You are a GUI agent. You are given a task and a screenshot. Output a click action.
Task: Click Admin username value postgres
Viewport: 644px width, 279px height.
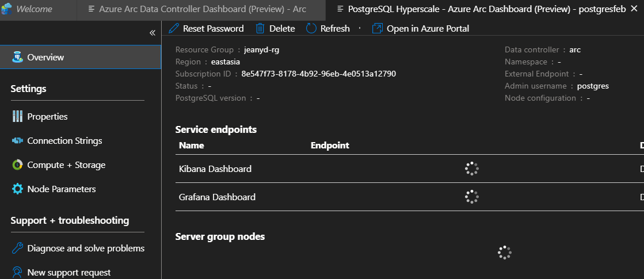[x=593, y=86]
